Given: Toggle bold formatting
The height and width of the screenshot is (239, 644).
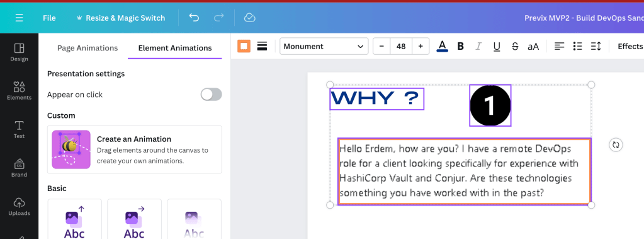Looking at the screenshot, I should [460, 47].
